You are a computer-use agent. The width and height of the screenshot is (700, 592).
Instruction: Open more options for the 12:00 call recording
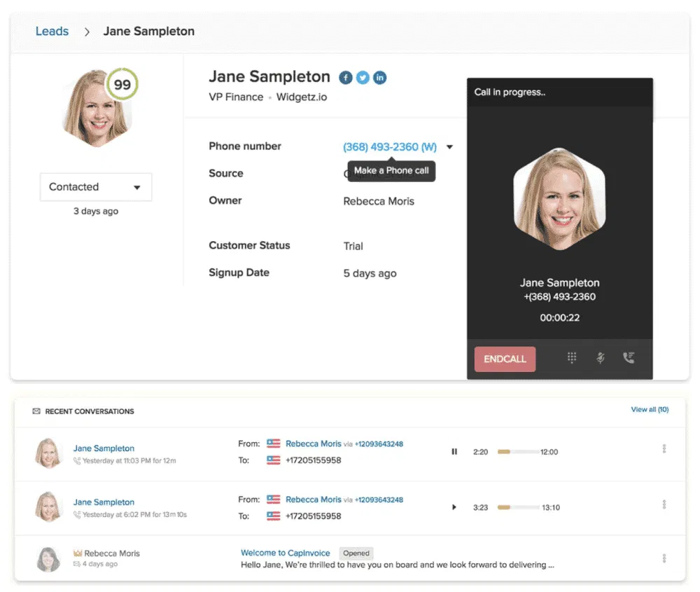[664, 449]
